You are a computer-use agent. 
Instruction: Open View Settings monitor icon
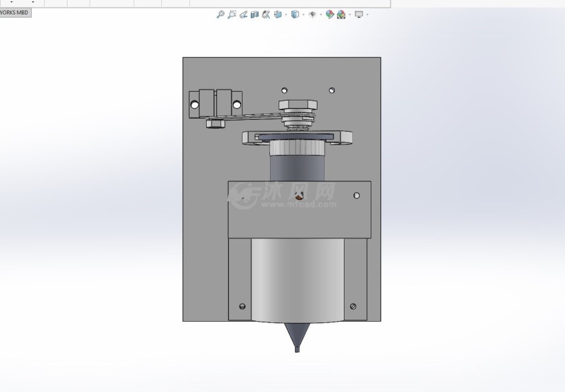359,14
